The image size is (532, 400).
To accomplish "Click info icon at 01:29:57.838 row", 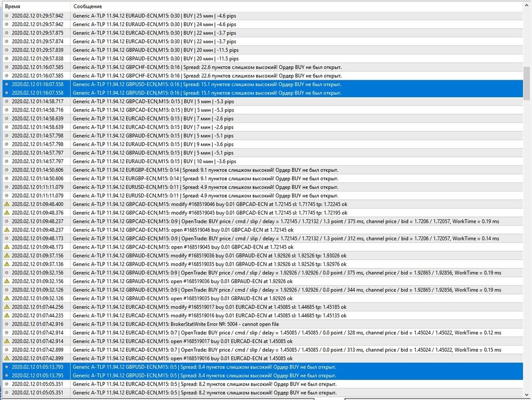I will pyautogui.click(x=6, y=59).
